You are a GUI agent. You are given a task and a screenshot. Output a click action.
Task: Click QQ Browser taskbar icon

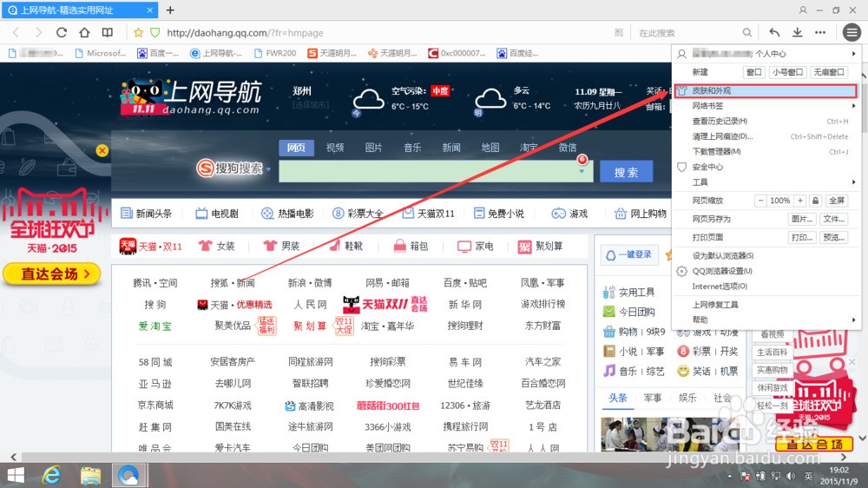[129, 475]
